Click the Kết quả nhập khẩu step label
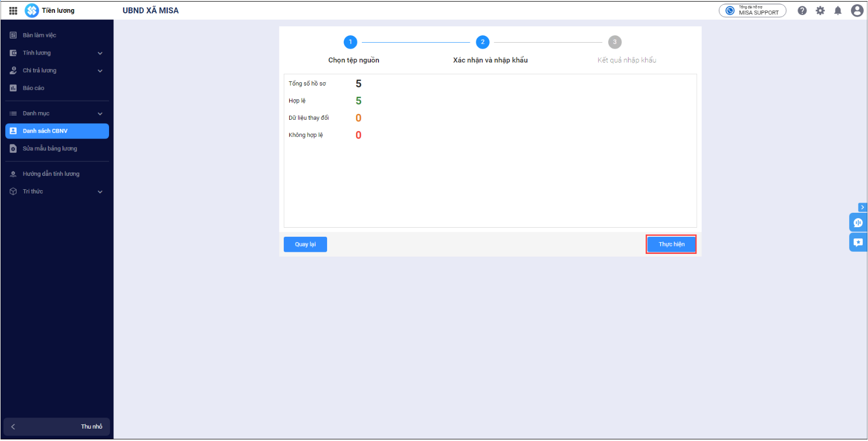 tap(627, 60)
